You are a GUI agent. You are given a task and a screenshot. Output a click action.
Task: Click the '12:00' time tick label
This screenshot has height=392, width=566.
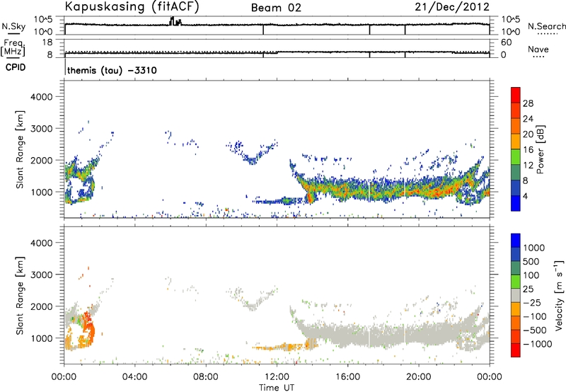click(277, 377)
